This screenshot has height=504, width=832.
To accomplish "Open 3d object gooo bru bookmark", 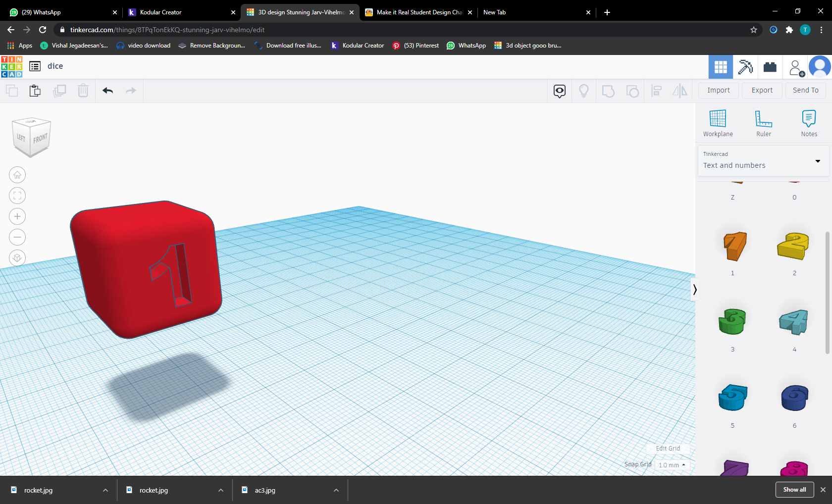I will 528,46.
